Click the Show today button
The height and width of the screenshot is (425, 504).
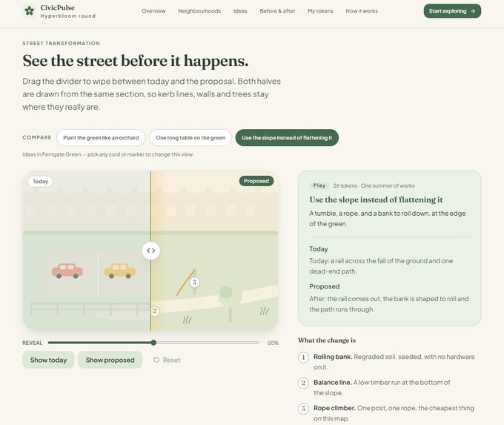[48, 360]
